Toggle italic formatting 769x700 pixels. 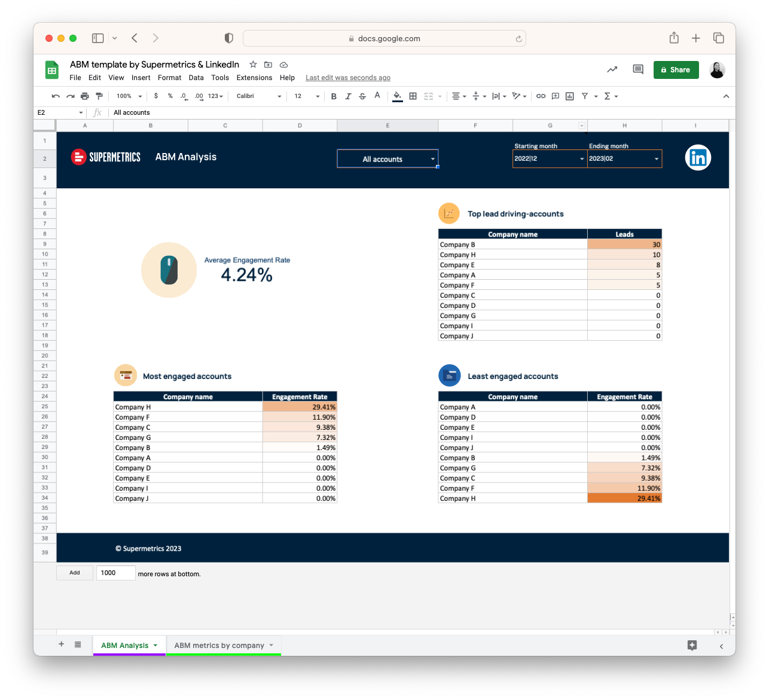tap(348, 96)
